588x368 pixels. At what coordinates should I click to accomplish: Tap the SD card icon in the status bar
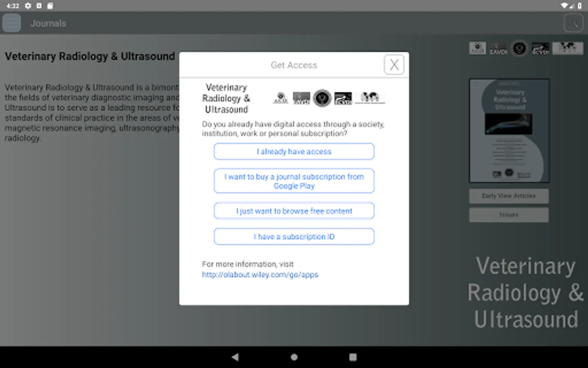pos(50,6)
